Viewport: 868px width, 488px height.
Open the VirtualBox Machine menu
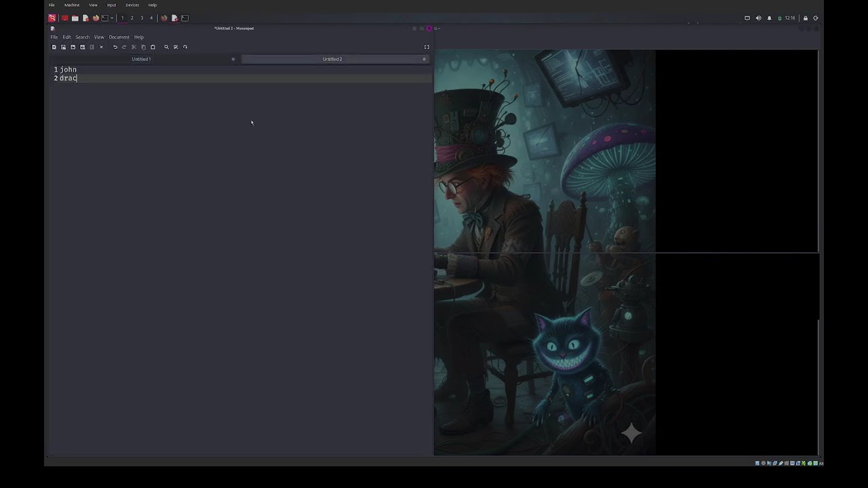click(72, 5)
